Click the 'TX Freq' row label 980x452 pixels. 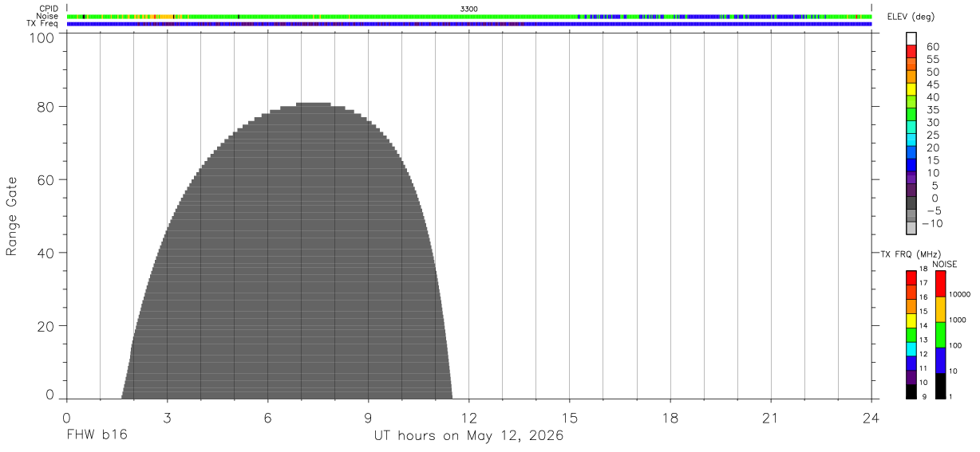tap(43, 24)
